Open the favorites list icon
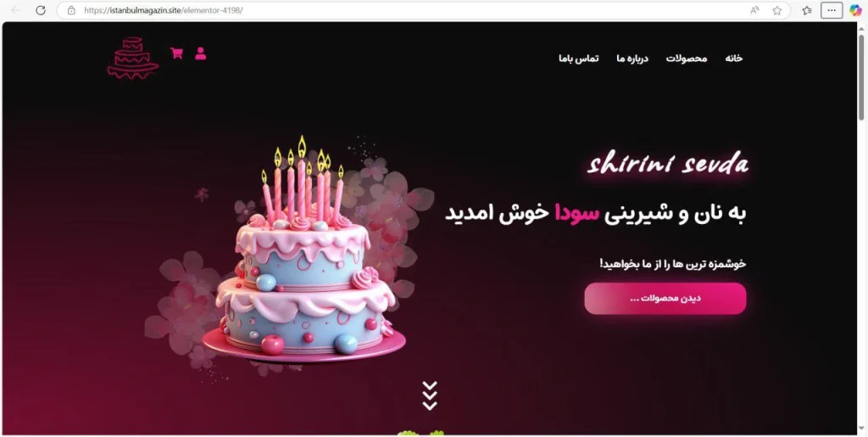 [807, 10]
